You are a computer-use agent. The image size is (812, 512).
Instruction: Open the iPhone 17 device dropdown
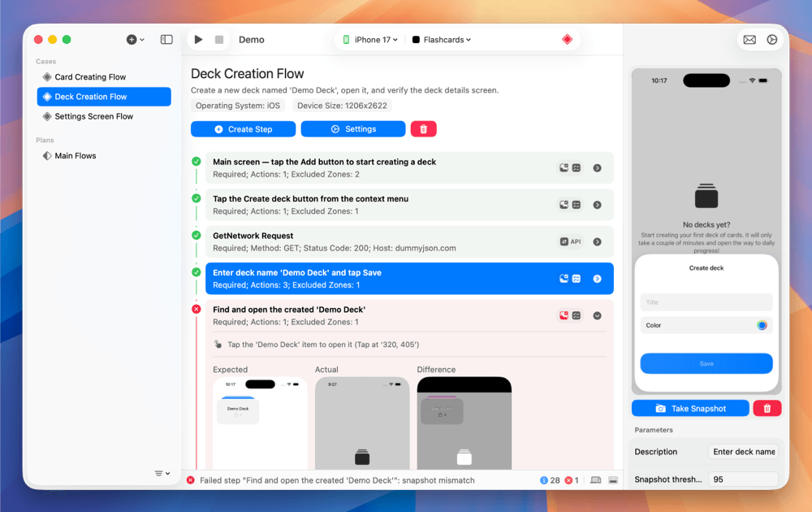coord(370,39)
